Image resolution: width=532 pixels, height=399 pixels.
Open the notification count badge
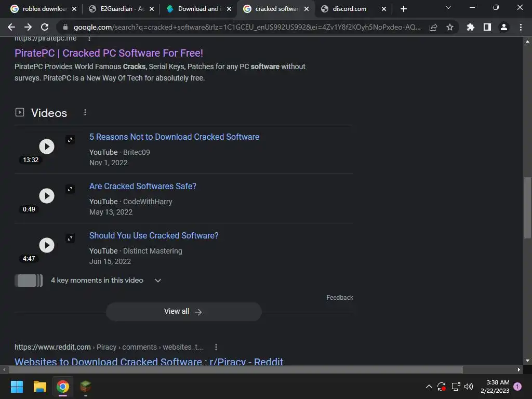tap(517, 387)
